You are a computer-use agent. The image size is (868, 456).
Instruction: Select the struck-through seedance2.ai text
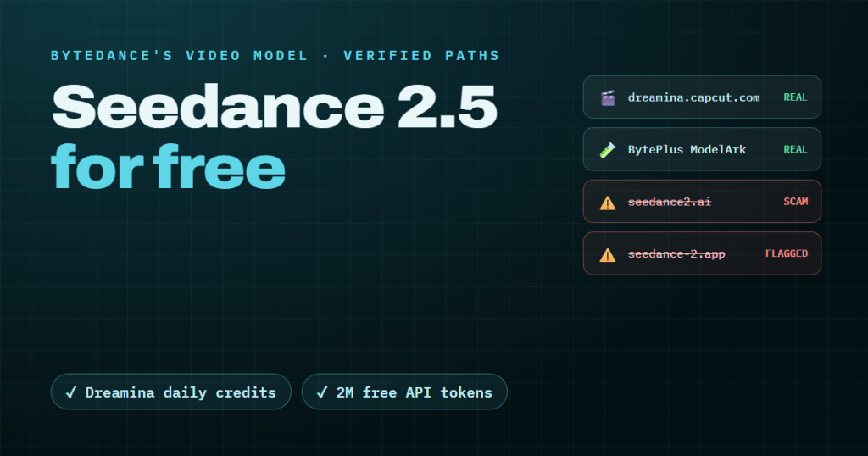[x=670, y=202]
